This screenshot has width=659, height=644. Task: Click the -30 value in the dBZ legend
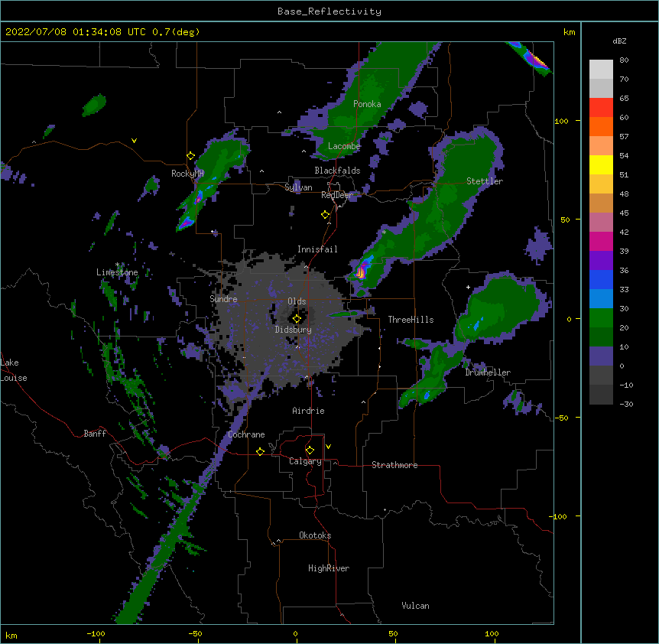click(626, 404)
